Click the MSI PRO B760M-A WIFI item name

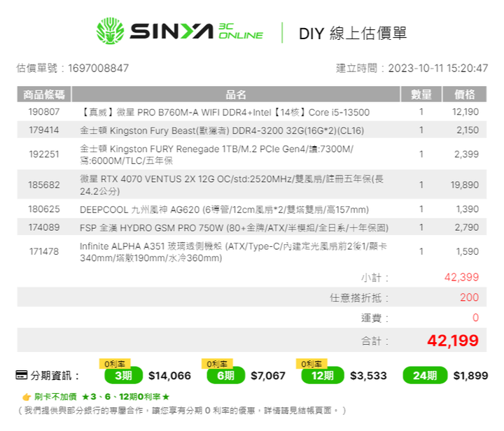(225, 112)
